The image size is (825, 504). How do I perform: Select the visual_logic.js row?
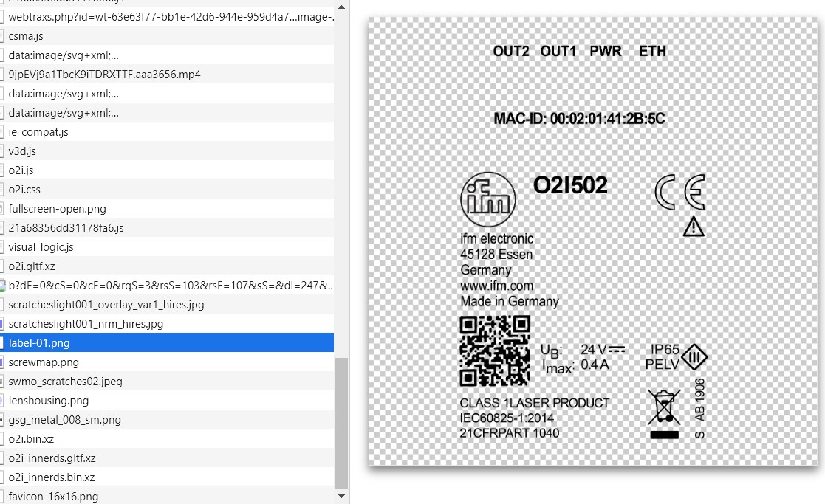pyautogui.click(x=167, y=247)
